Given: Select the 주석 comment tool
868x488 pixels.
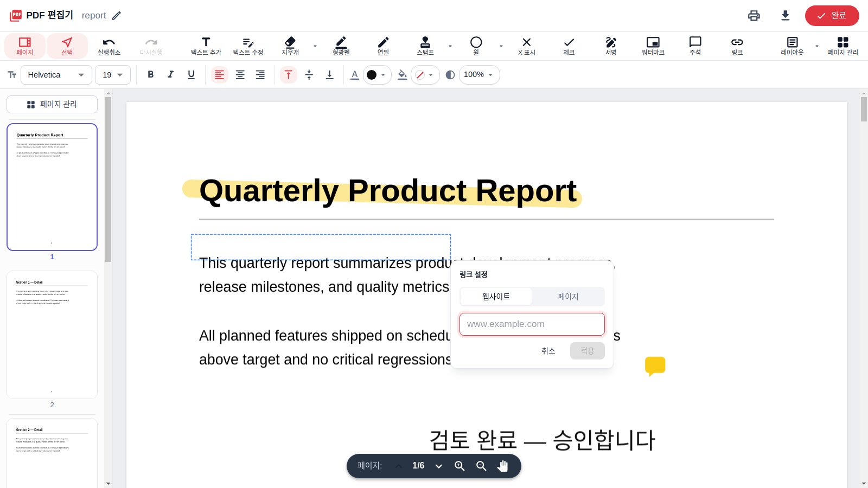Looking at the screenshot, I should [695, 46].
